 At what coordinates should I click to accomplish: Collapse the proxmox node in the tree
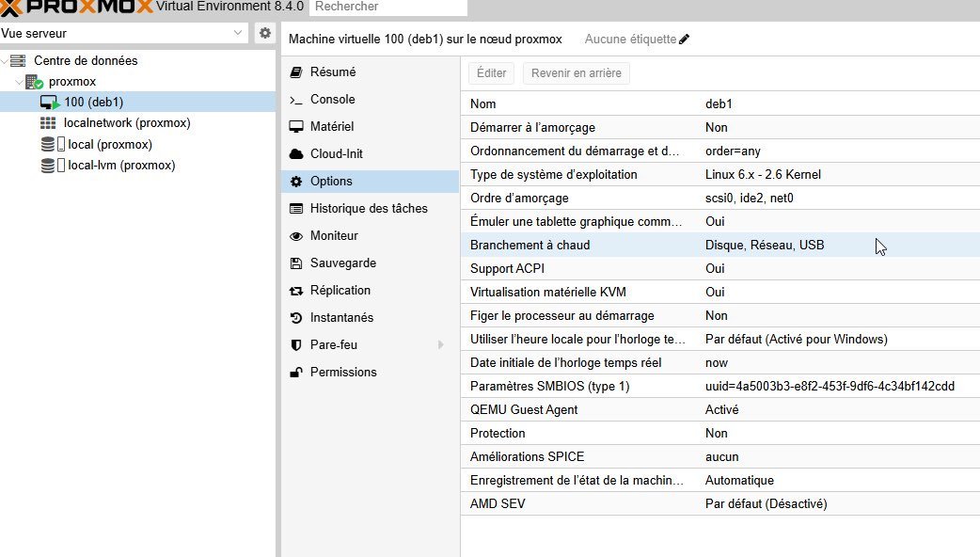pyautogui.click(x=20, y=82)
